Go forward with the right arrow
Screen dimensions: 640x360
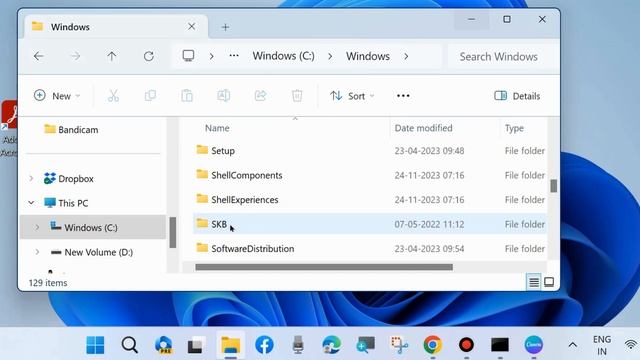click(75, 56)
